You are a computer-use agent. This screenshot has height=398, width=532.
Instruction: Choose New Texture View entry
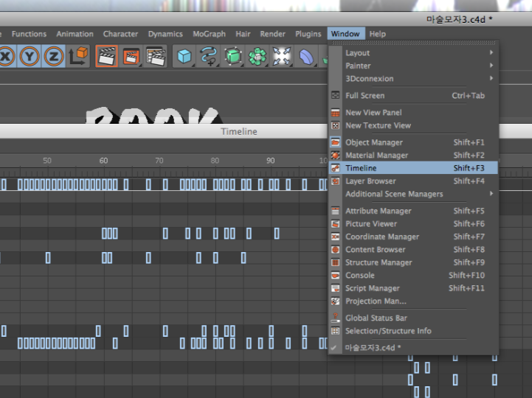[x=413, y=125]
